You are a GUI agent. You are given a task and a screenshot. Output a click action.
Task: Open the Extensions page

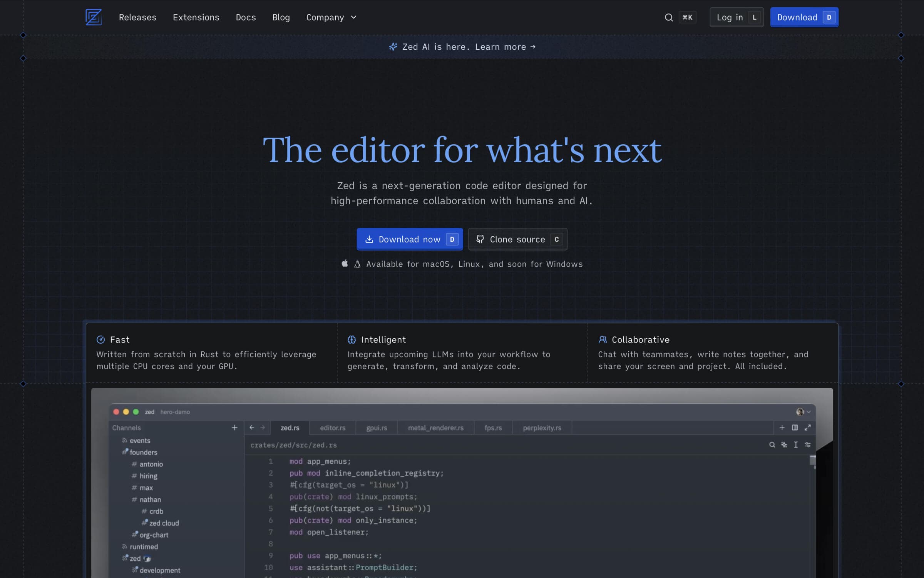coord(196,17)
